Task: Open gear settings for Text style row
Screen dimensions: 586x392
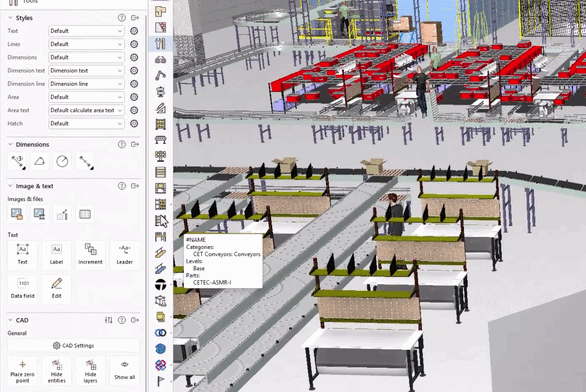Action: 134,31
